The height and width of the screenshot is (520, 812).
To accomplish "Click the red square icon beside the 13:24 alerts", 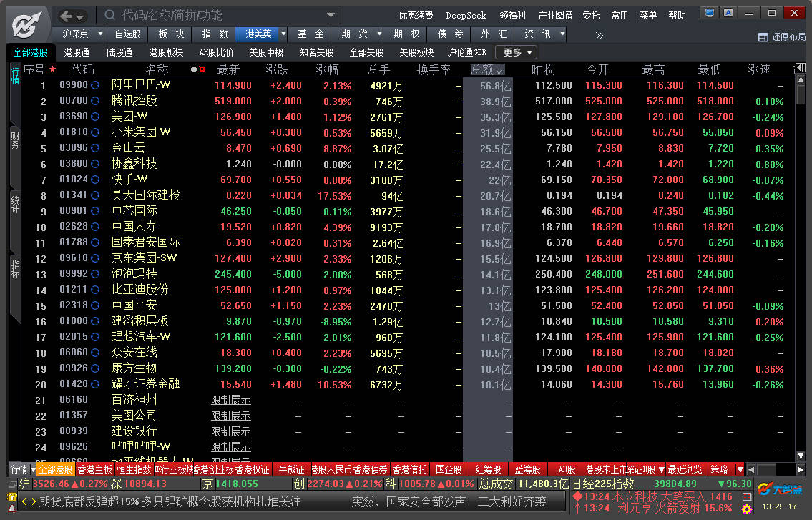I will [x=747, y=496].
